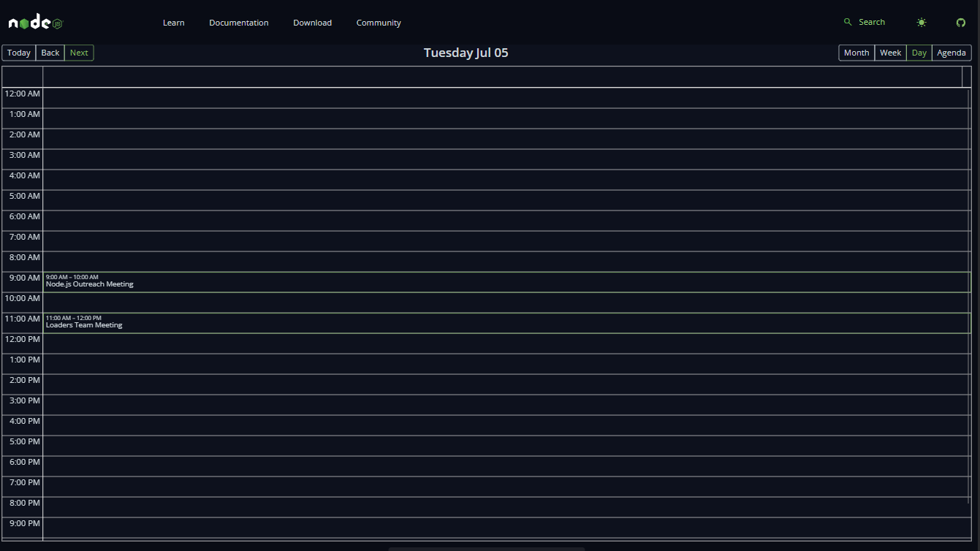Click the 2:00 AM time label
980x551 pixels.
pyautogui.click(x=25, y=134)
